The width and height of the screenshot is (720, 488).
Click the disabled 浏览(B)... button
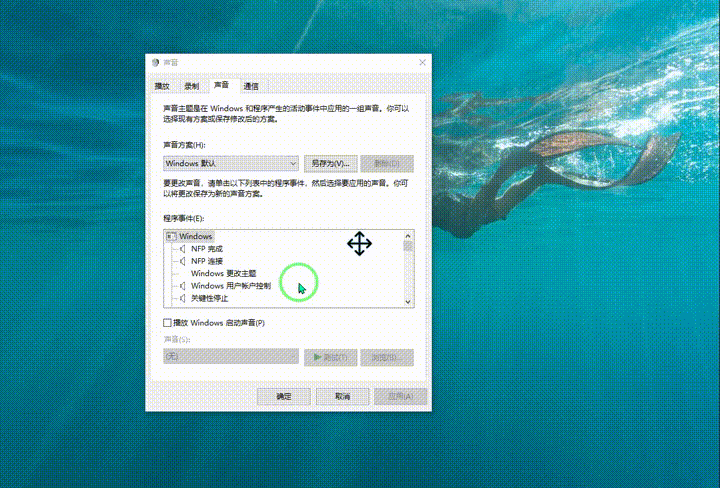click(x=387, y=358)
